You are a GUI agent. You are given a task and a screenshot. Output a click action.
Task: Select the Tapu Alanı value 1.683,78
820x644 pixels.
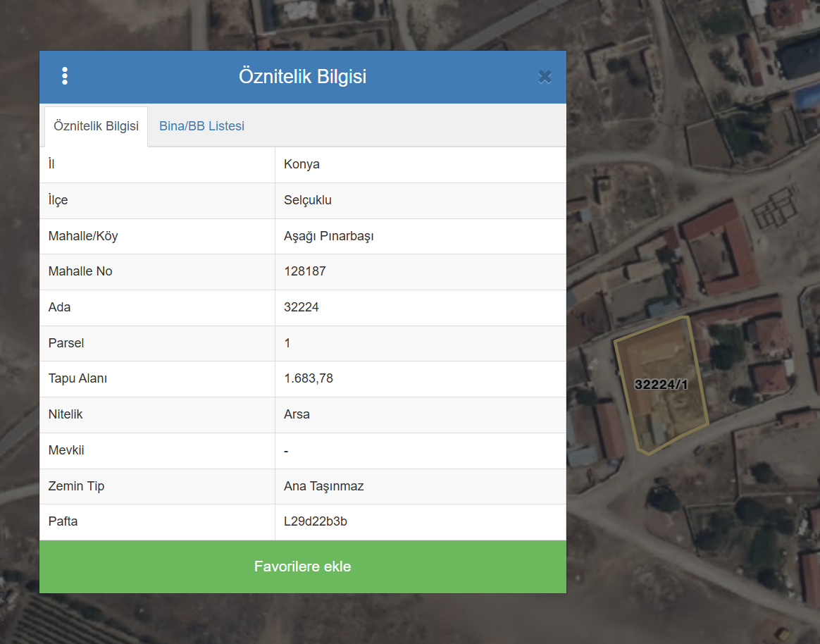(308, 378)
